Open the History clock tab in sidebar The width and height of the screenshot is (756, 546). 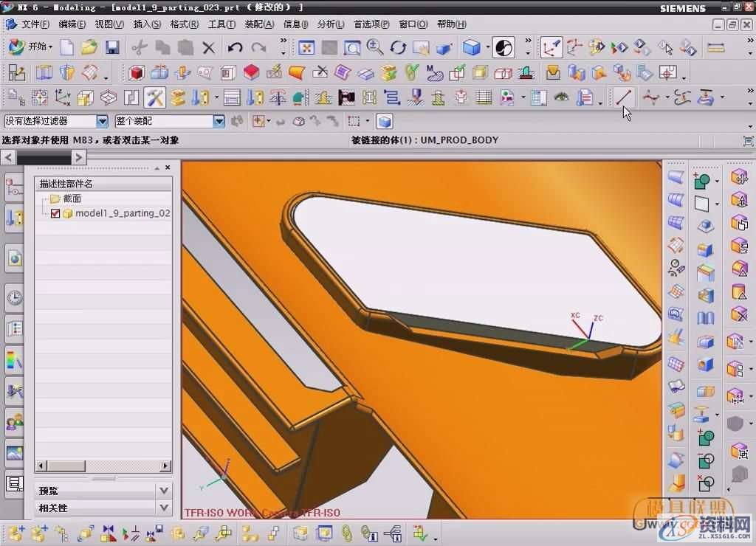click(x=14, y=298)
